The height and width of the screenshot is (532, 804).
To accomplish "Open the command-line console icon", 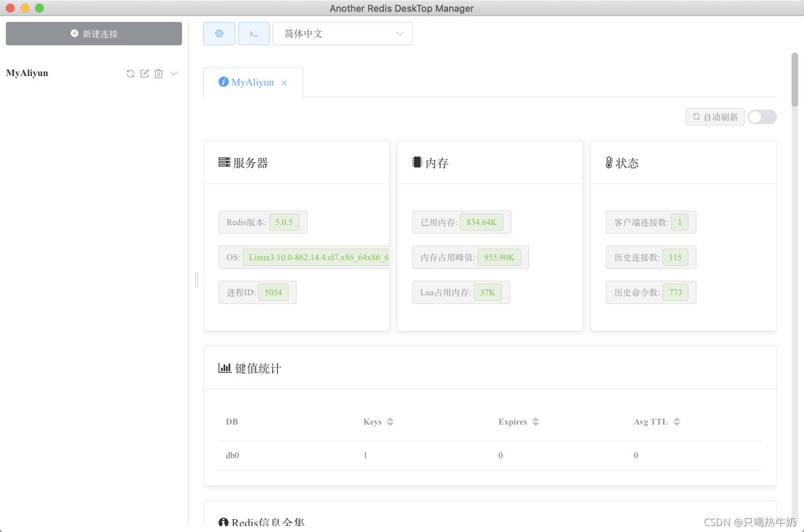I will tap(254, 34).
